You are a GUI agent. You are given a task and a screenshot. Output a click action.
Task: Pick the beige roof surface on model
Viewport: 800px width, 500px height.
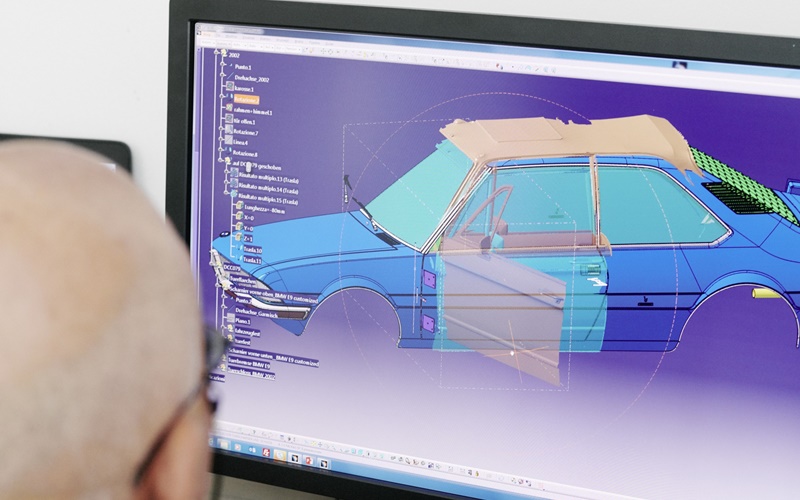(560, 138)
